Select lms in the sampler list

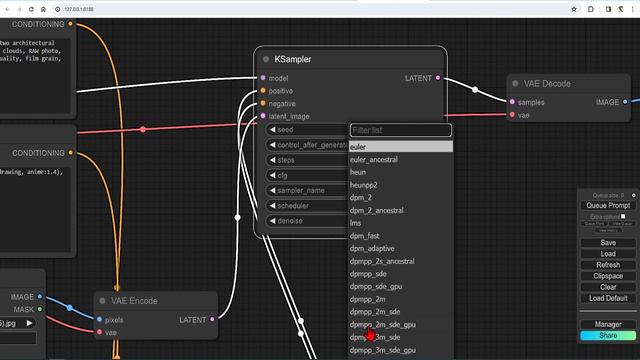pyautogui.click(x=401, y=223)
